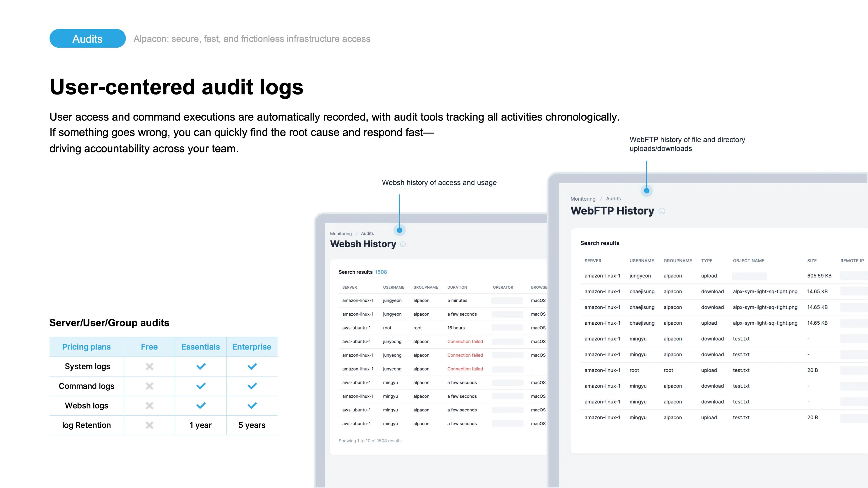Sort by USERNAME column in Websh History
This screenshot has height=488, width=868.
click(393, 287)
